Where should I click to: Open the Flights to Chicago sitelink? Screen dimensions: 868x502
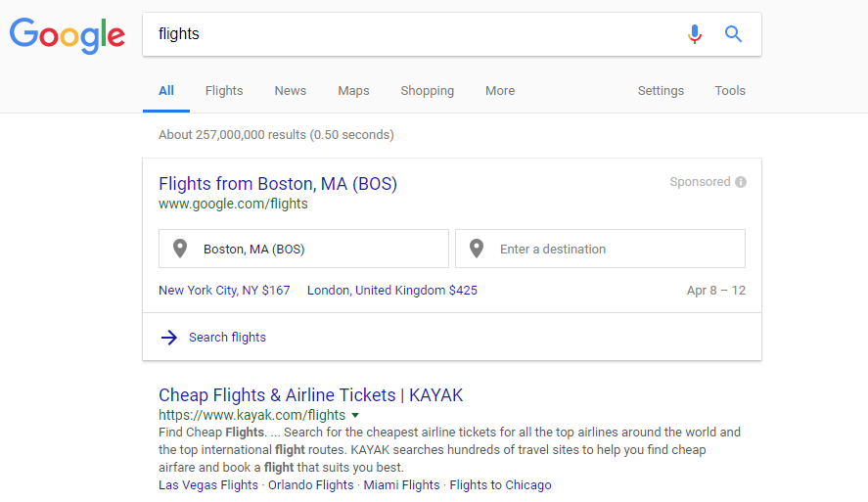pyautogui.click(x=500, y=484)
